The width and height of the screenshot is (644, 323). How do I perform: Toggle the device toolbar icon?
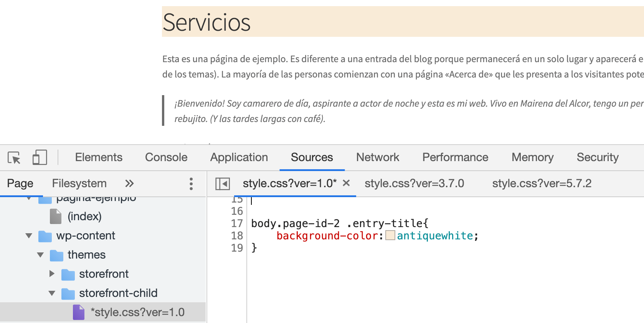pyautogui.click(x=40, y=157)
